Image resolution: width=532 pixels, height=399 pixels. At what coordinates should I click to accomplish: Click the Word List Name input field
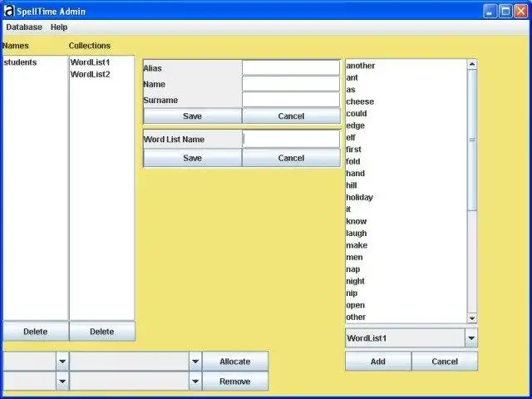pos(291,139)
